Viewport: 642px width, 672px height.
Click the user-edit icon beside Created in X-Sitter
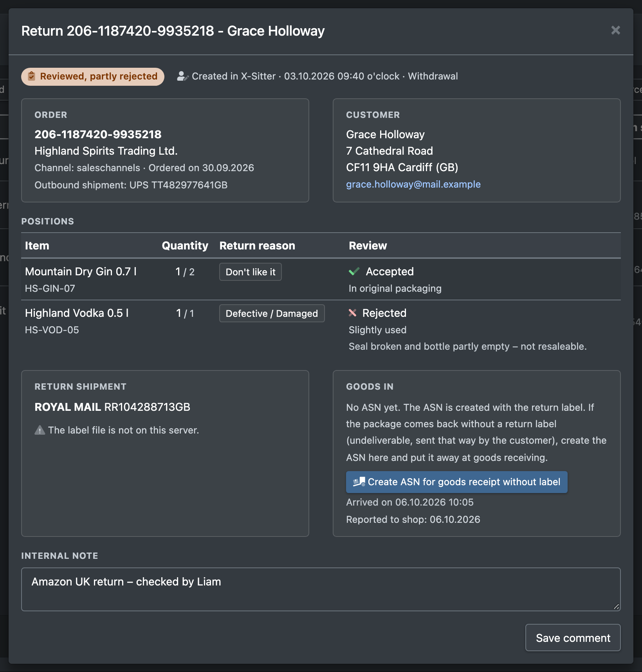(x=183, y=76)
